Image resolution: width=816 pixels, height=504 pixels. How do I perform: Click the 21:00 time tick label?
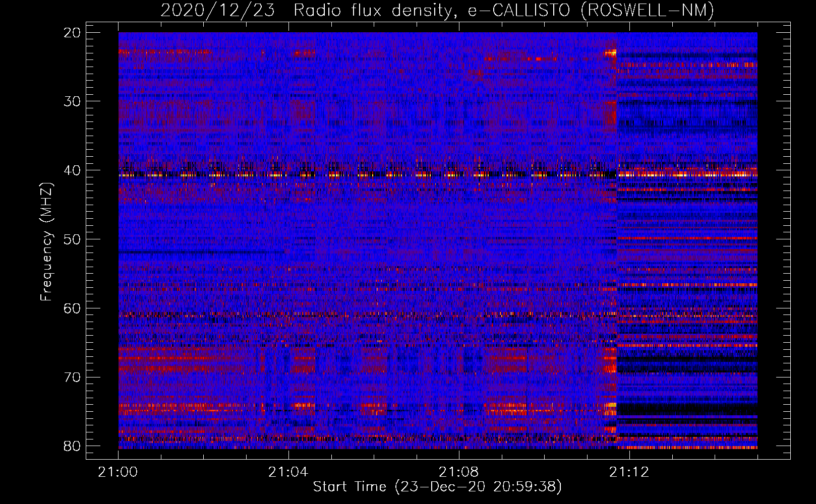118,472
